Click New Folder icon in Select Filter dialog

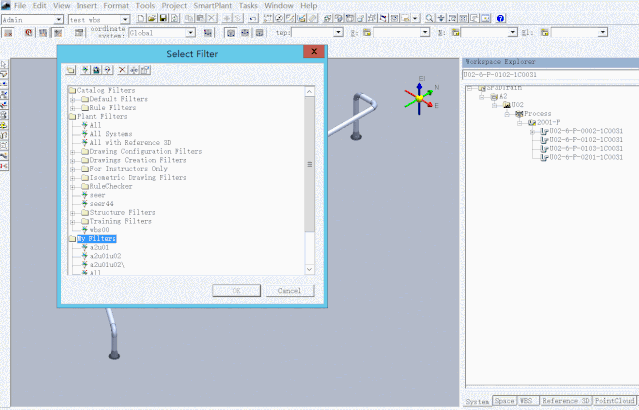pos(71,70)
